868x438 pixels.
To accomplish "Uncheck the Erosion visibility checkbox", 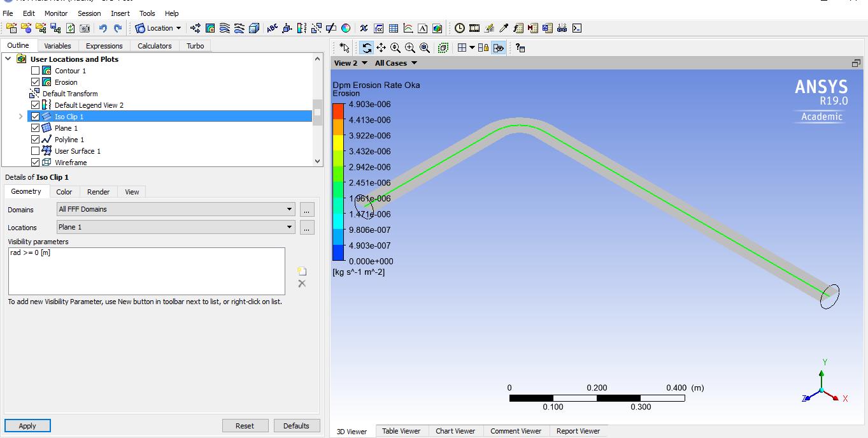I will 36,82.
